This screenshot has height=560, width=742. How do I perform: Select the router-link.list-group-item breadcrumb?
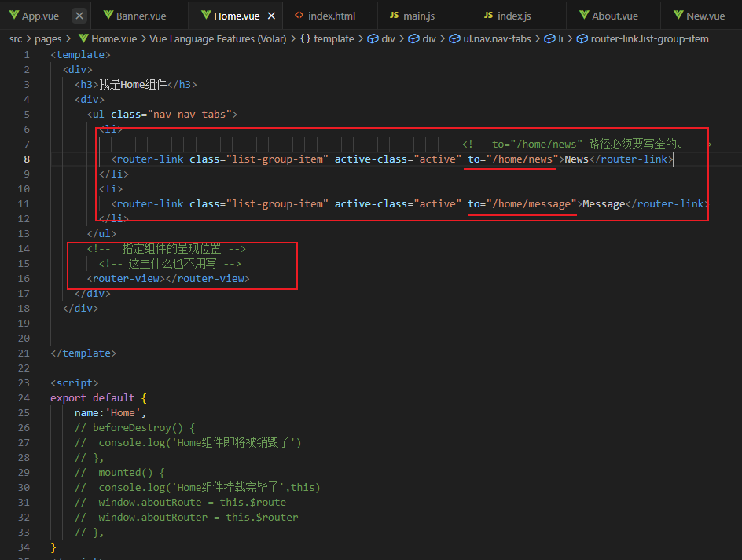(x=649, y=38)
